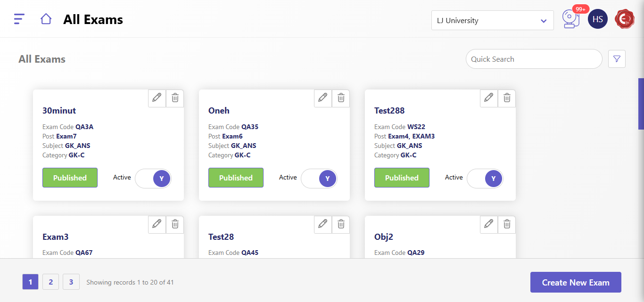Open the HS user profile avatar
This screenshot has width=644, height=302.
pos(597,19)
